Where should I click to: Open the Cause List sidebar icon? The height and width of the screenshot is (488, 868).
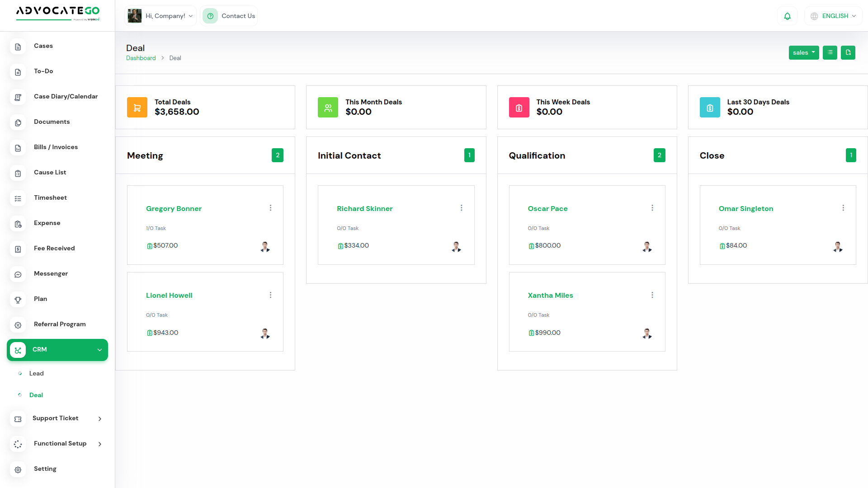18,173
